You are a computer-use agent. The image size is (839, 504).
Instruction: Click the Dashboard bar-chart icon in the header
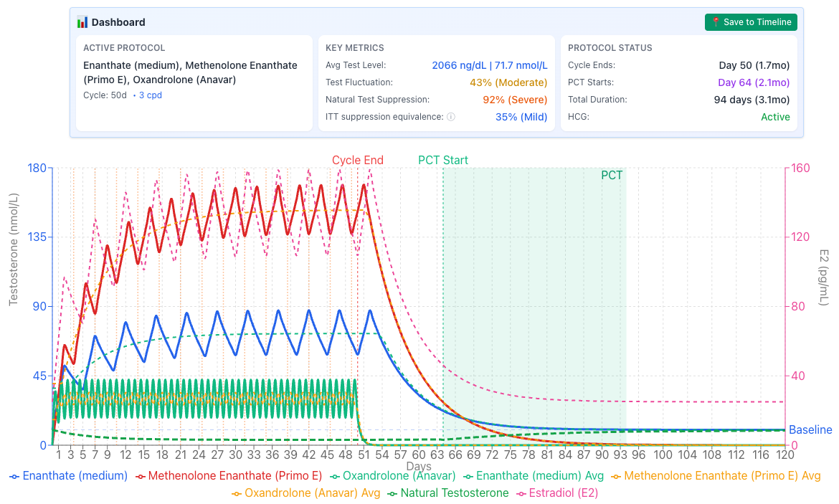[84, 22]
